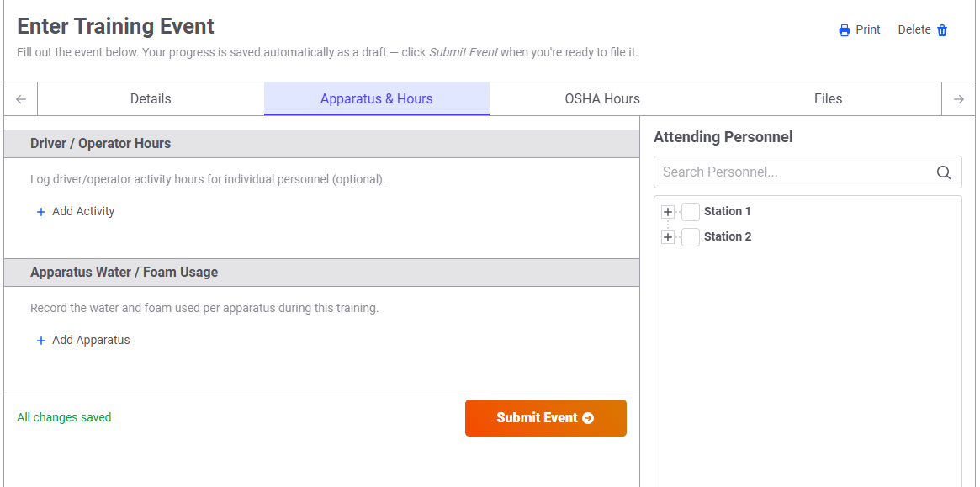
Task: Select the Apparatus & Hours tab
Action: coord(376,98)
